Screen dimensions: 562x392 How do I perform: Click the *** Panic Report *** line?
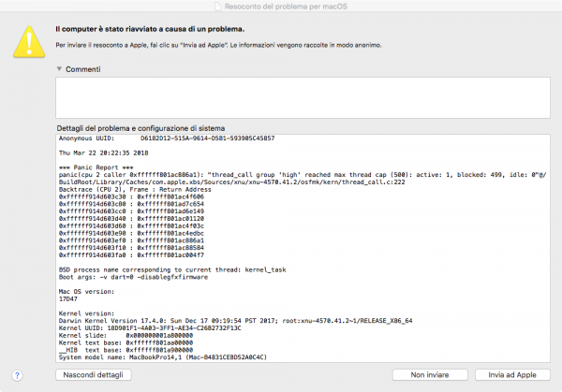click(x=96, y=167)
